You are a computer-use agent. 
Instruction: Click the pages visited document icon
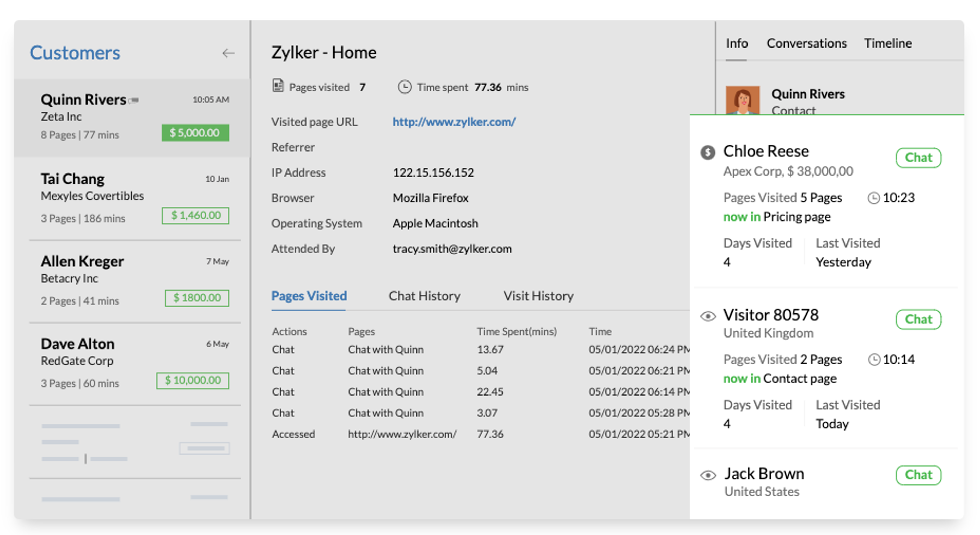(x=278, y=86)
